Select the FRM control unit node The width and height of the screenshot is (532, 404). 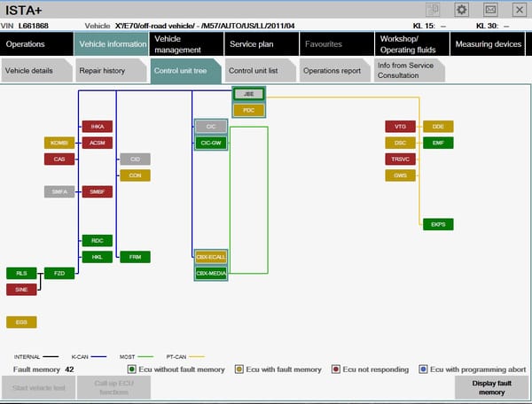pyautogui.click(x=135, y=257)
